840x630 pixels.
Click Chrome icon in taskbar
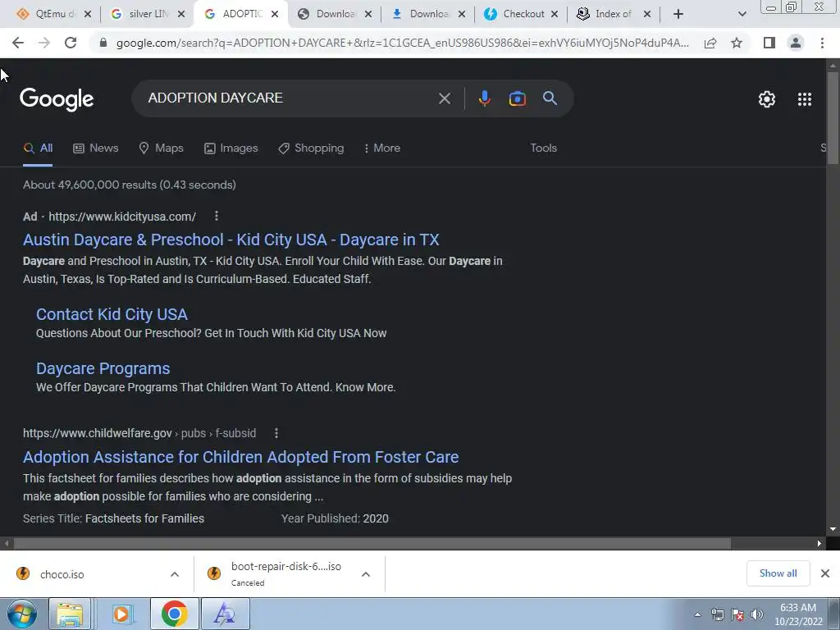click(x=174, y=614)
